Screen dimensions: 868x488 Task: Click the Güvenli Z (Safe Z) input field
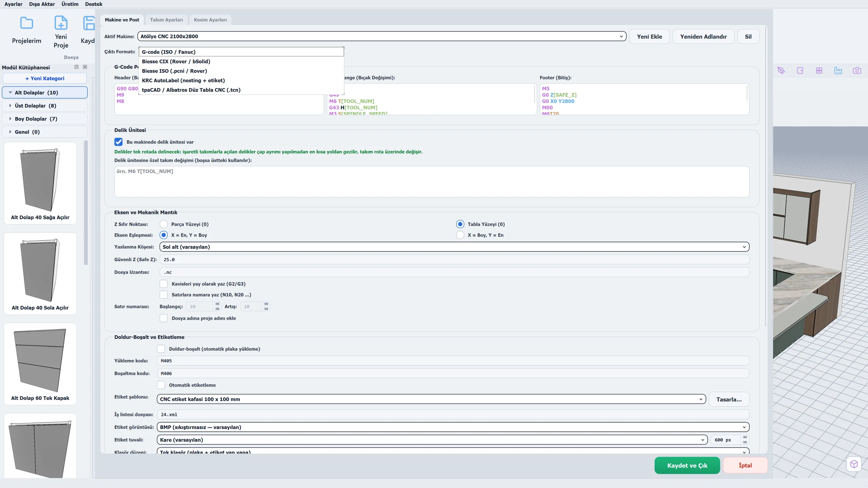[454, 260]
